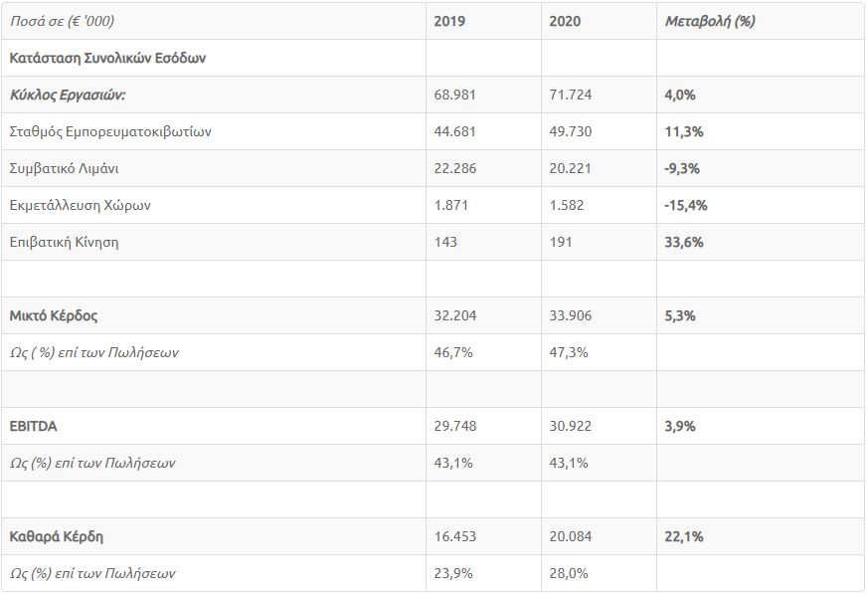This screenshot has height=594, width=868.
Task: Click the Εκμετάλλευση Χώρων row label
Action: pyautogui.click(x=80, y=206)
